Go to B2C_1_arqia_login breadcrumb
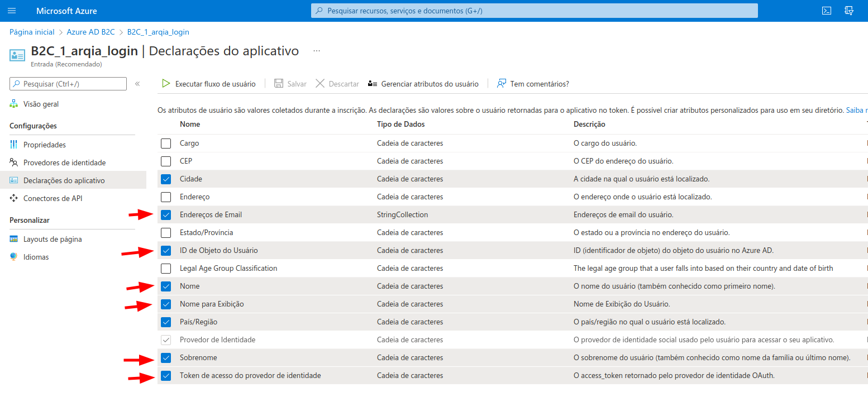Image resolution: width=868 pixels, height=416 pixels. pyautogui.click(x=158, y=32)
